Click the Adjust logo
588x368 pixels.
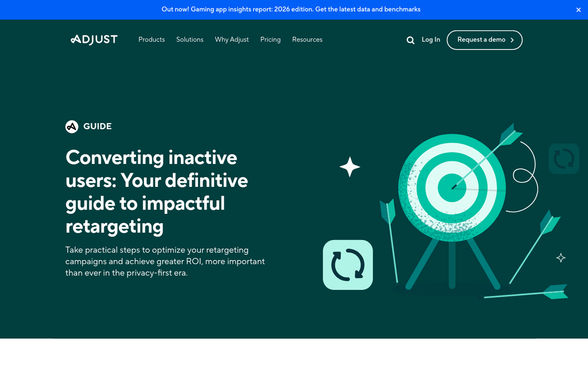(x=94, y=39)
